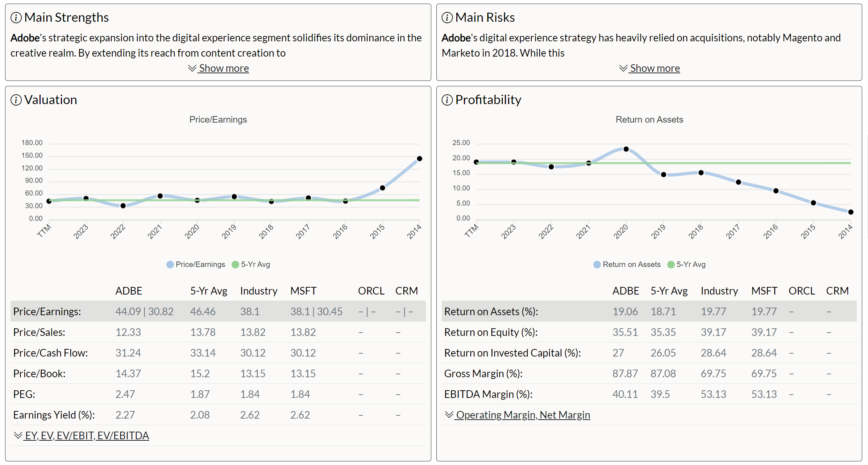Select the Earnings Yield (%) row
The height and width of the screenshot is (465, 868).
218,415
